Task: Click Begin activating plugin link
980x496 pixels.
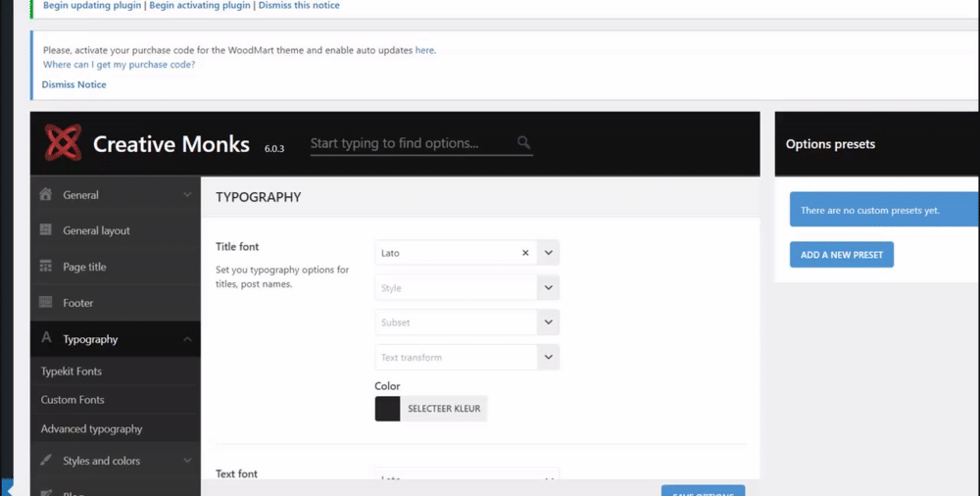Action: (x=200, y=5)
